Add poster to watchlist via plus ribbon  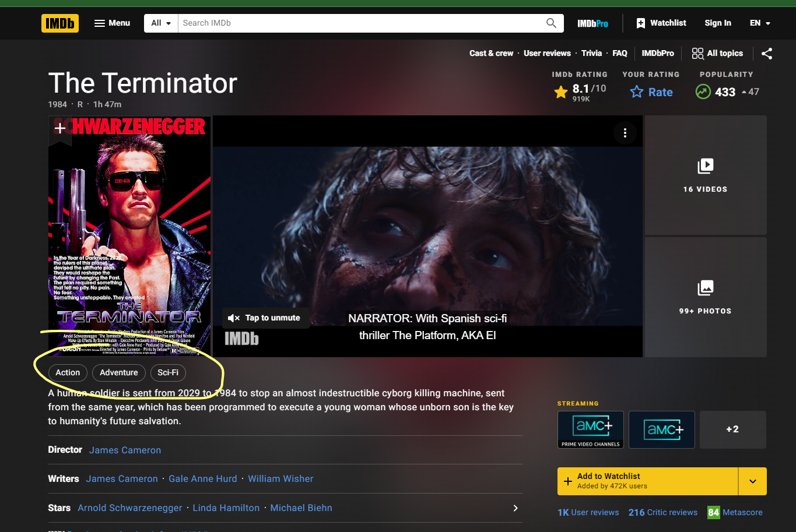pyautogui.click(x=59, y=129)
